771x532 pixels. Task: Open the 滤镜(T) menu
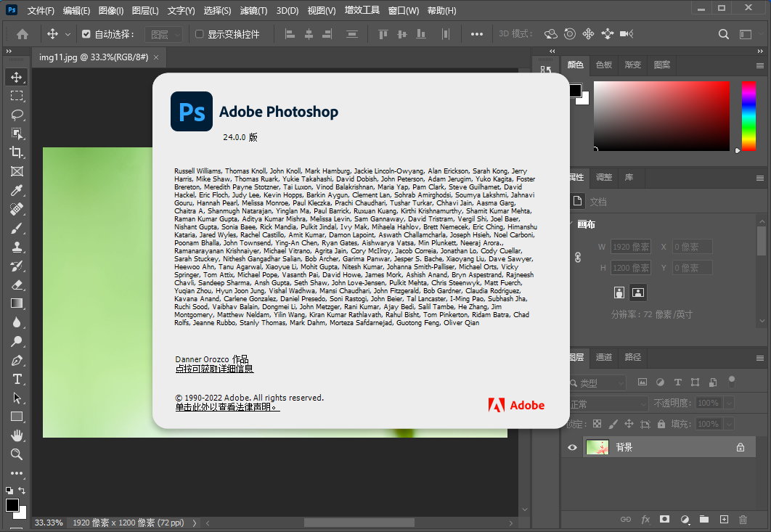click(253, 10)
